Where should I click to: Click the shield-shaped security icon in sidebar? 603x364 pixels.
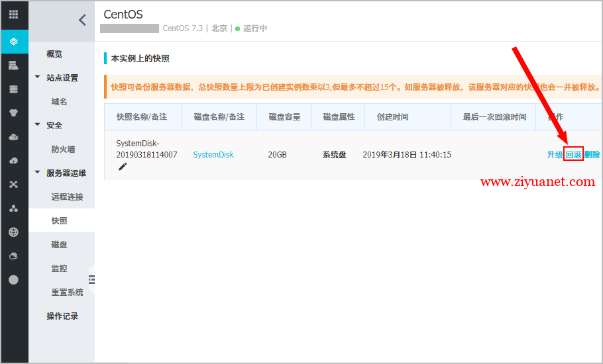coord(13,113)
